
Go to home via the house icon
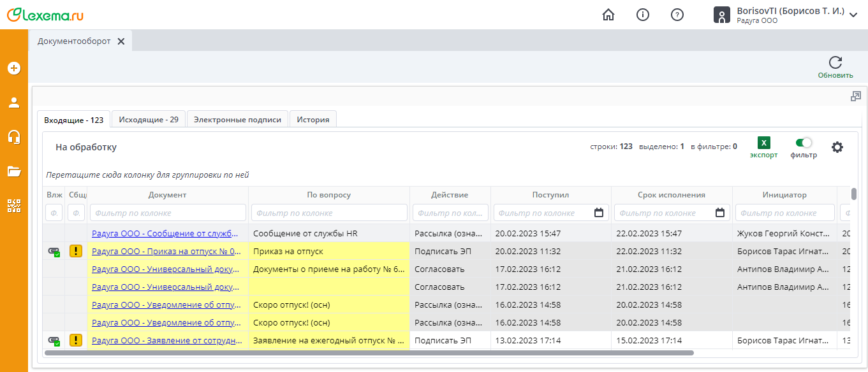click(x=608, y=15)
